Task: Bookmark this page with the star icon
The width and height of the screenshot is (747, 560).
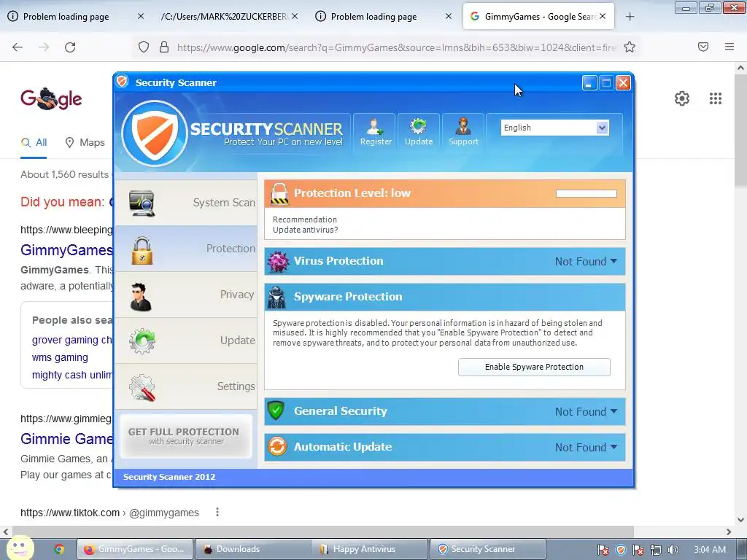Action: 630,47
